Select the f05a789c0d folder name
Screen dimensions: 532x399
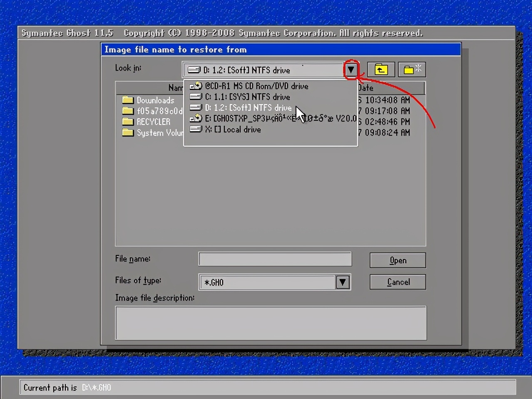(160, 111)
